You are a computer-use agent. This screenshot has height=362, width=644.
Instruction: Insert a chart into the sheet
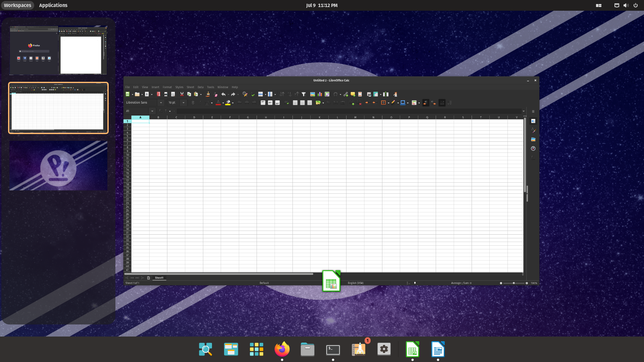(x=320, y=94)
